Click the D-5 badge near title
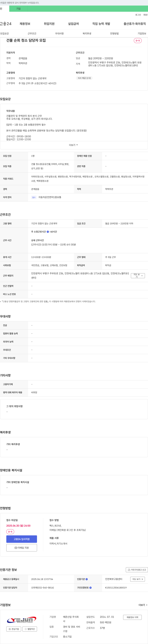The width and height of the screenshot is (148, 644). point(138,40)
